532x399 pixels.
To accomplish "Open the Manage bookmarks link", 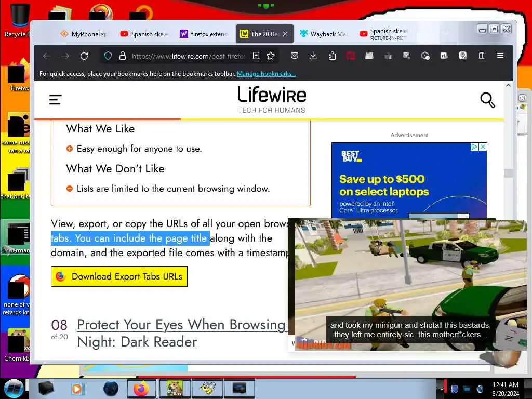I will 267,74.
